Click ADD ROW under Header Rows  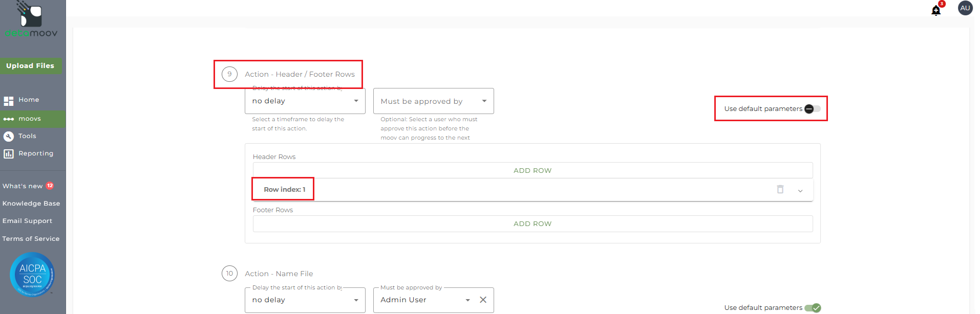[532, 170]
